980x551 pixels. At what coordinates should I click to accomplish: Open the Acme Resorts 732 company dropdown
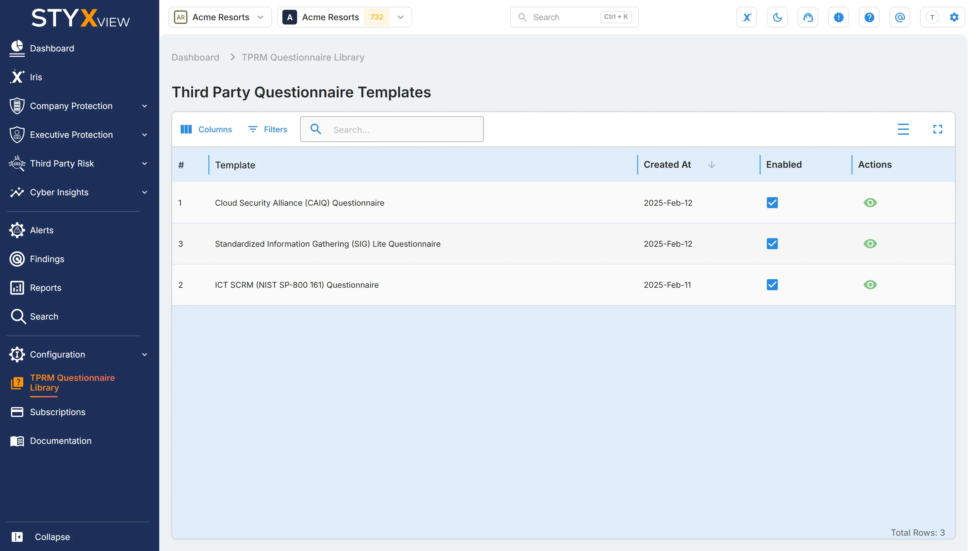click(344, 17)
